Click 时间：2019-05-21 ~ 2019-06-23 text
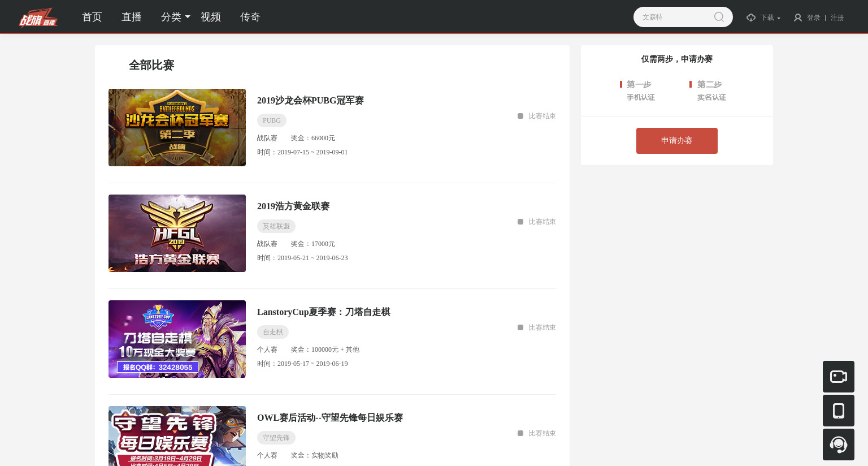 [x=302, y=258]
